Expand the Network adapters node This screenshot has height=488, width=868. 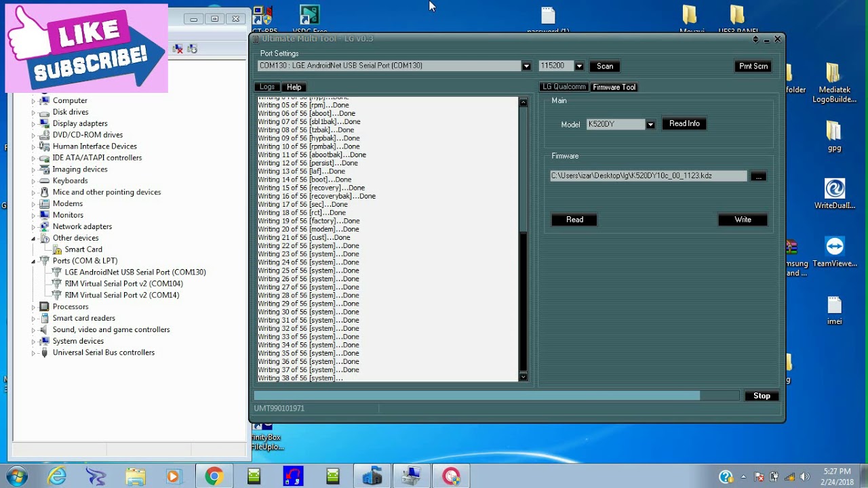pyautogui.click(x=33, y=226)
